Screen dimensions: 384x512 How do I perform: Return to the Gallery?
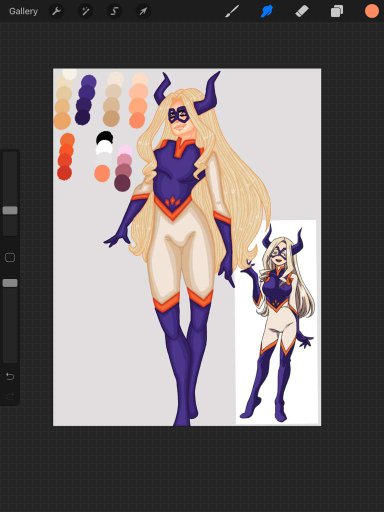pyautogui.click(x=23, y=11)
